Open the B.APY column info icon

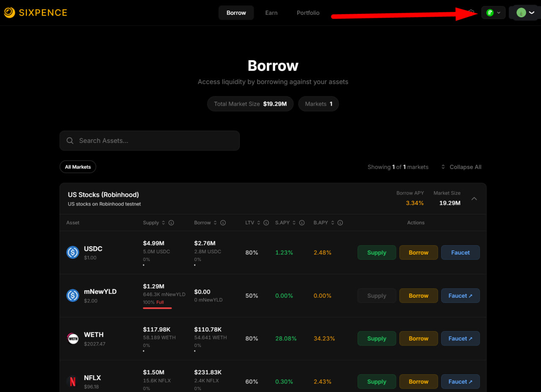340,223
